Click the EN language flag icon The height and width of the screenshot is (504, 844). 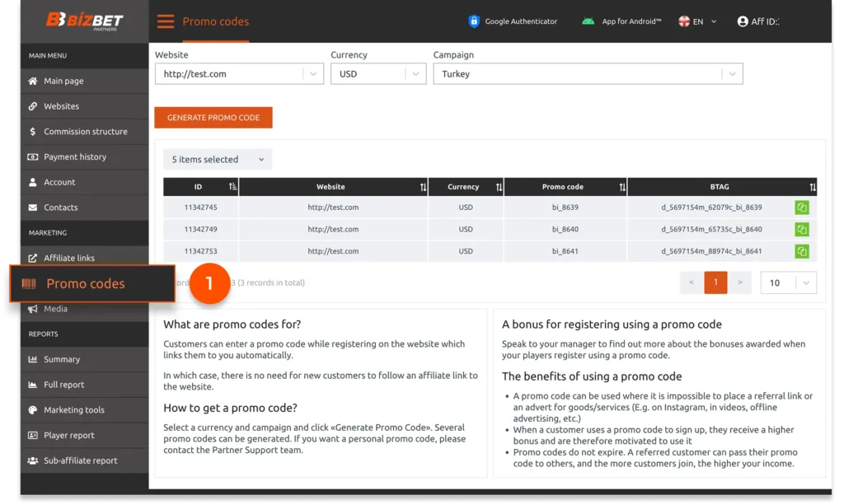click(x=684, y=21)
